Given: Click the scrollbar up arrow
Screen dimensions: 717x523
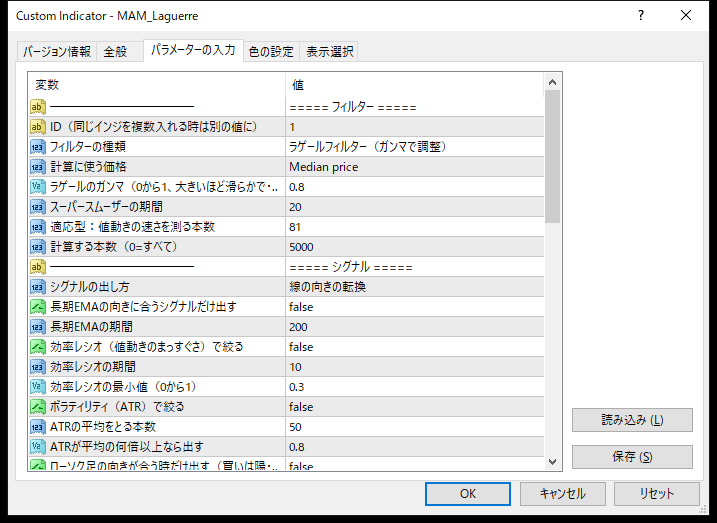Looking at the screenshot, I should (552, 82).
